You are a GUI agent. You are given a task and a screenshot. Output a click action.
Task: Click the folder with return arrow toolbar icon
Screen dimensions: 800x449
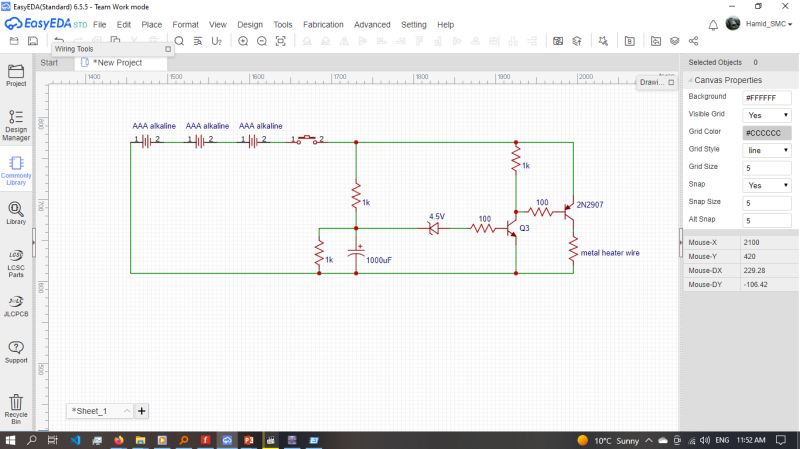pos(656,41)
